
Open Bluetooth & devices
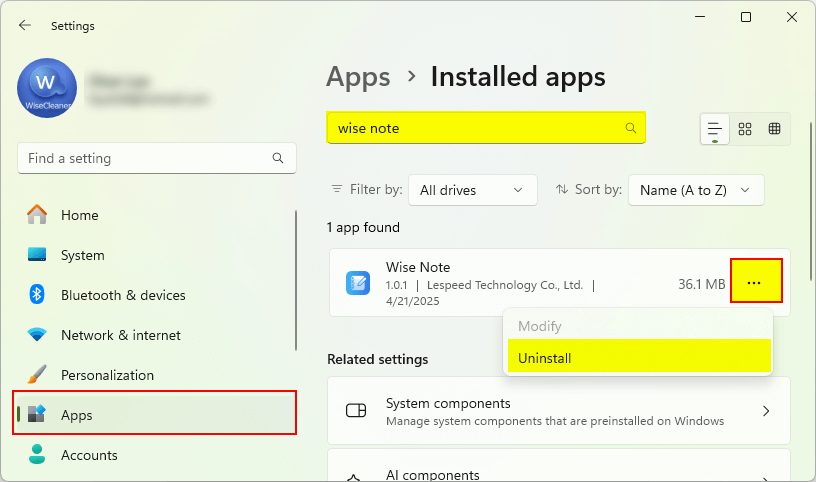(x=156, y=295)
